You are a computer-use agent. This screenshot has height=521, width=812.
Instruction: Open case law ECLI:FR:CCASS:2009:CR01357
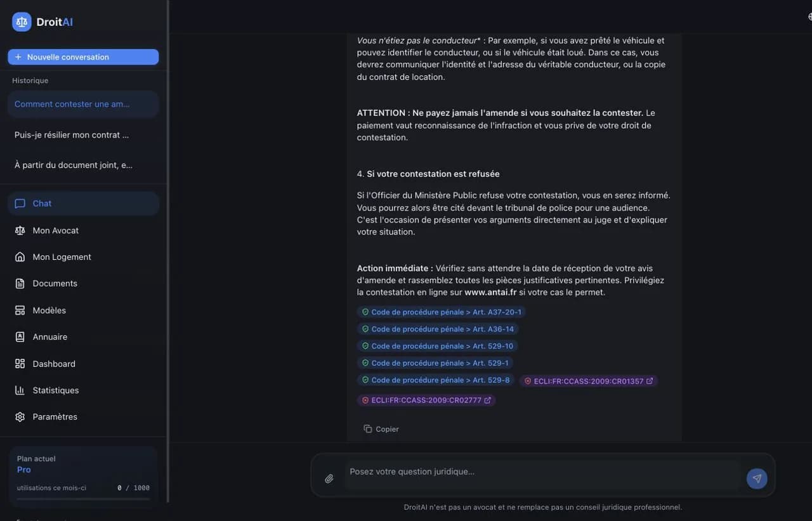(589, 381)
